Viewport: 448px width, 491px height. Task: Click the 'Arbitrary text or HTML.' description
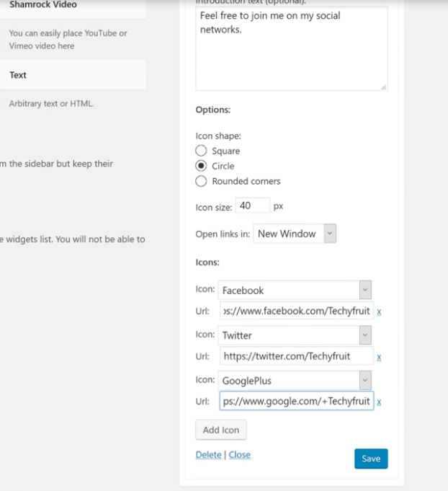pyautogui.click(x=51, y=104)
